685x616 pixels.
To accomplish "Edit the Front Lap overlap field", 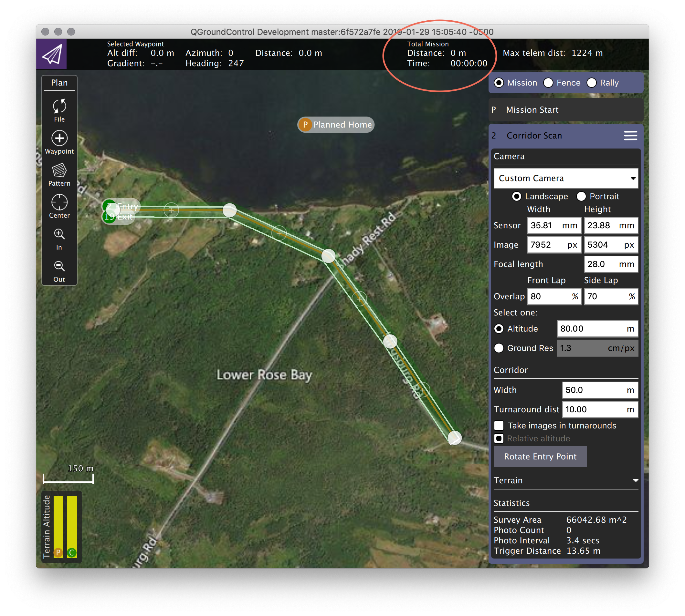I will coord(554,296).
